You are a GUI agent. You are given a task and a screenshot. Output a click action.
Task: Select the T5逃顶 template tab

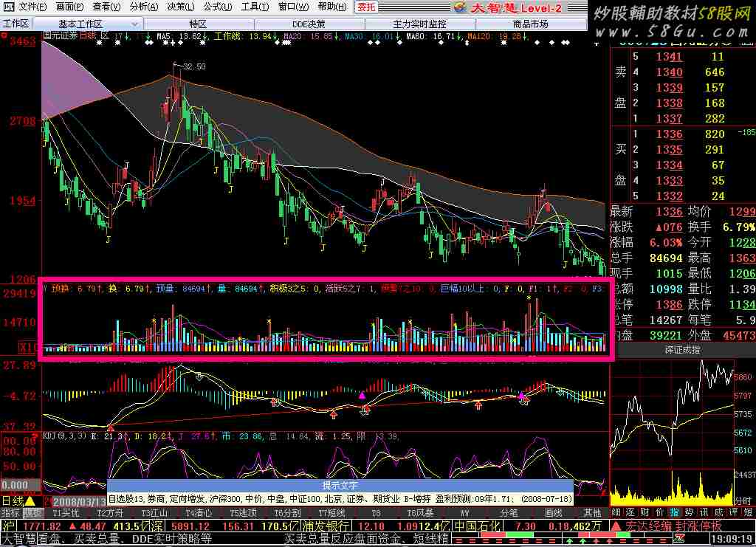pos(243,513)
